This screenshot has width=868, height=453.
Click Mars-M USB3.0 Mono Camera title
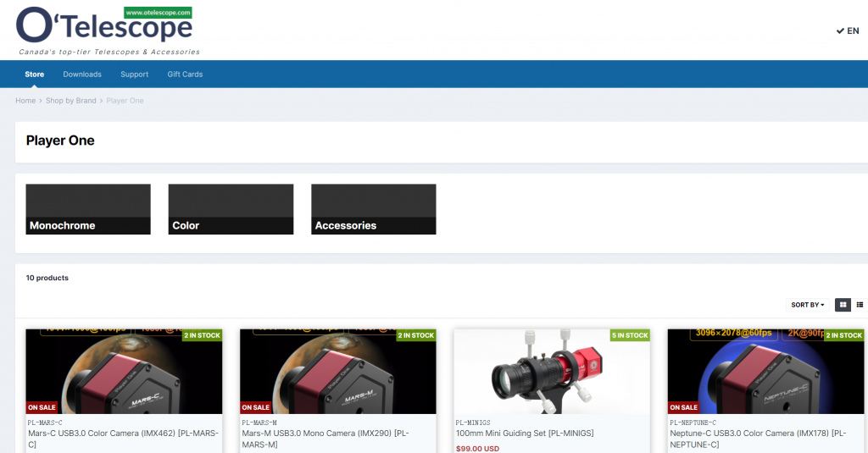pyautogui.click(x=325, y=439)
